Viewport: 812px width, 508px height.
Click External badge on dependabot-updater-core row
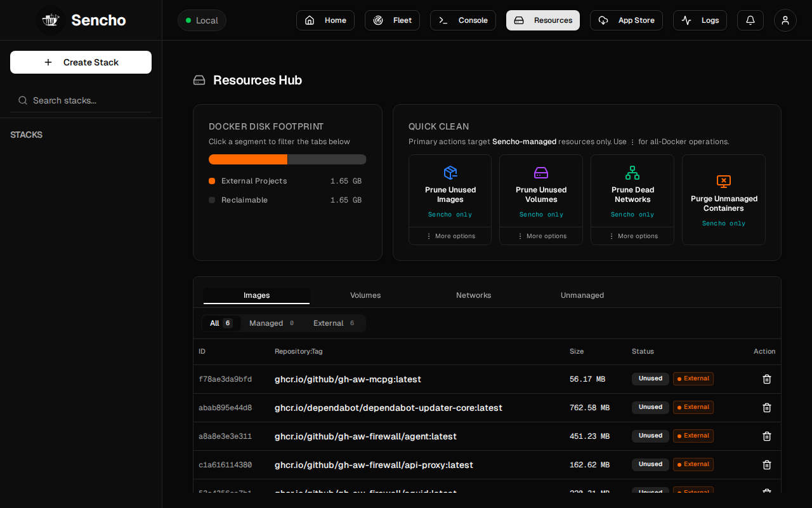693,407
